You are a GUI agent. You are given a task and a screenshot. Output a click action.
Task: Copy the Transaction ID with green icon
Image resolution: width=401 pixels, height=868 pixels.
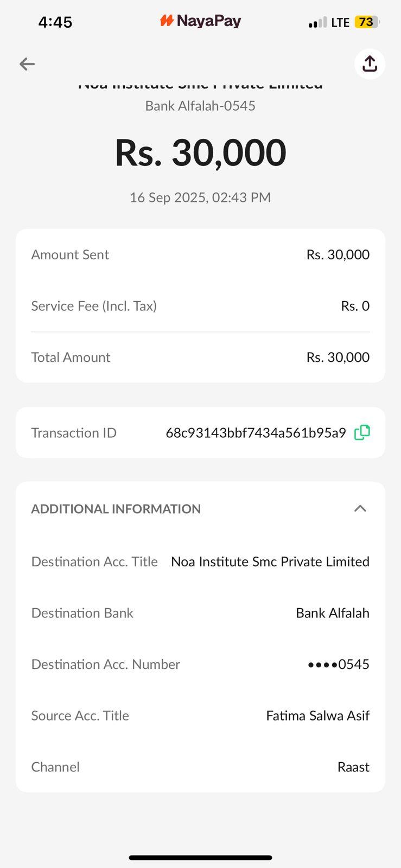pos(362,432)
